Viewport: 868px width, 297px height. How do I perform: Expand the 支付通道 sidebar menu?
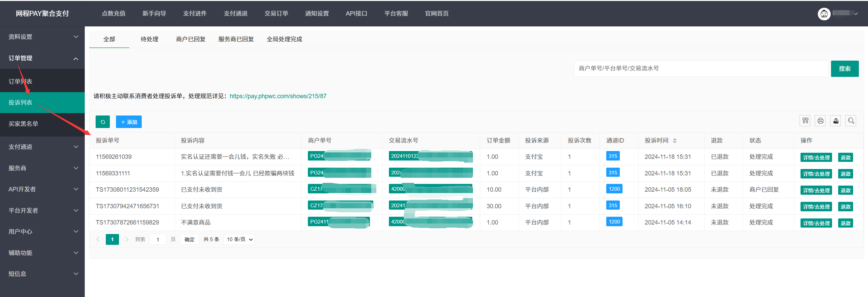(x=42, y=147)
